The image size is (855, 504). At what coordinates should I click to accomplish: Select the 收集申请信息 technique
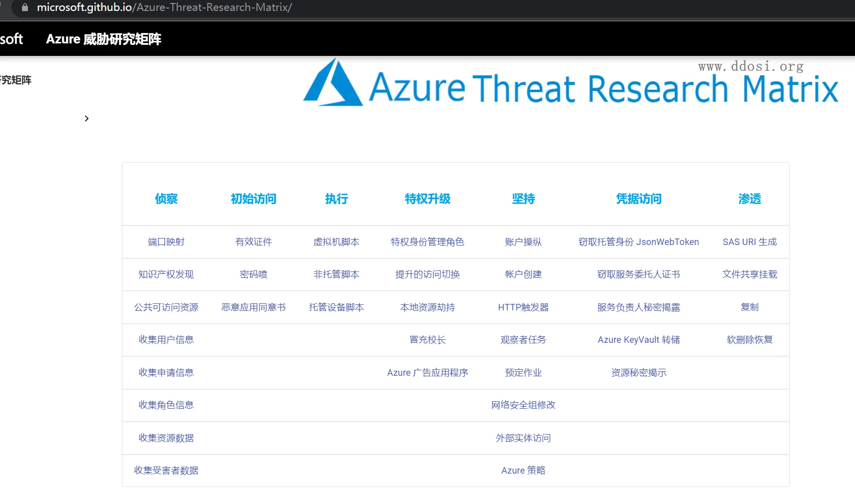[x=166, y=373]
